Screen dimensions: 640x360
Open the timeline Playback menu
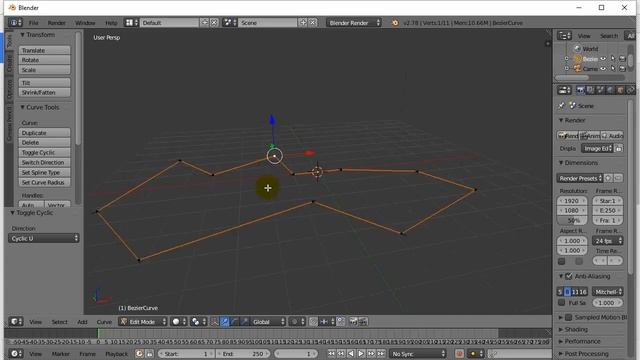click(116, 354)
